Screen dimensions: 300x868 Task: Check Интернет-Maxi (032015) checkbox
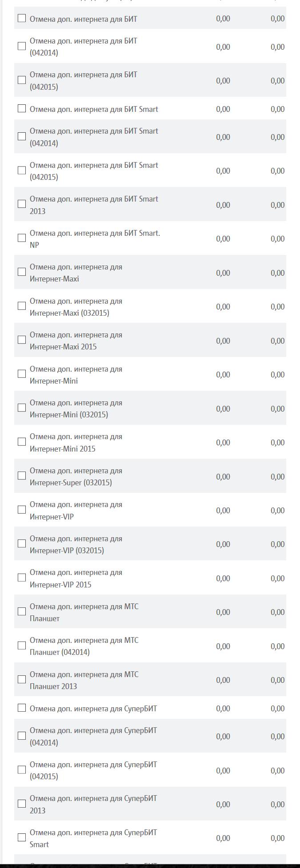22,306
